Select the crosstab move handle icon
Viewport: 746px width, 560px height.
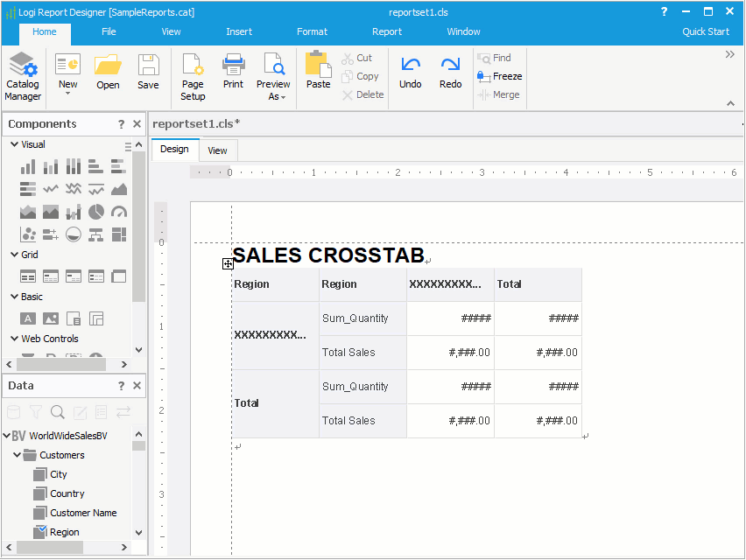[228, 263]
